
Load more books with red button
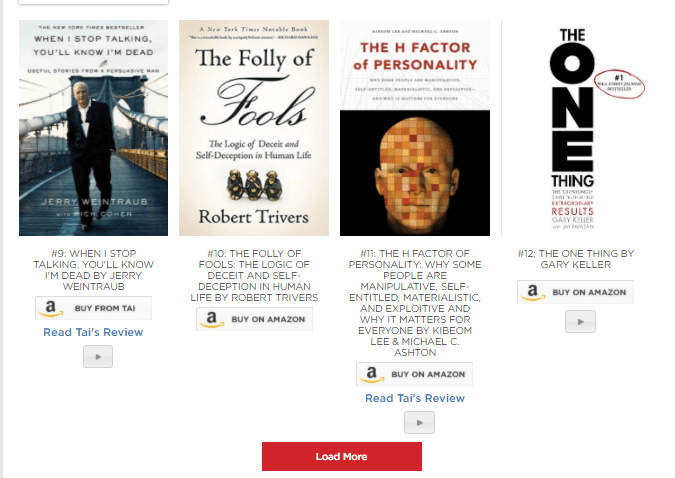(x=342, y=456)
